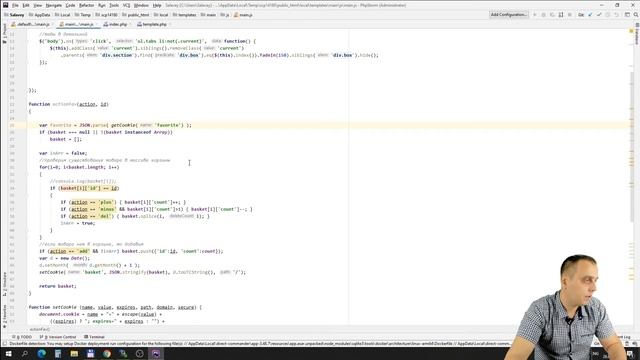
Task: Click the 'return basket;' line
Action: pos(58,286)
